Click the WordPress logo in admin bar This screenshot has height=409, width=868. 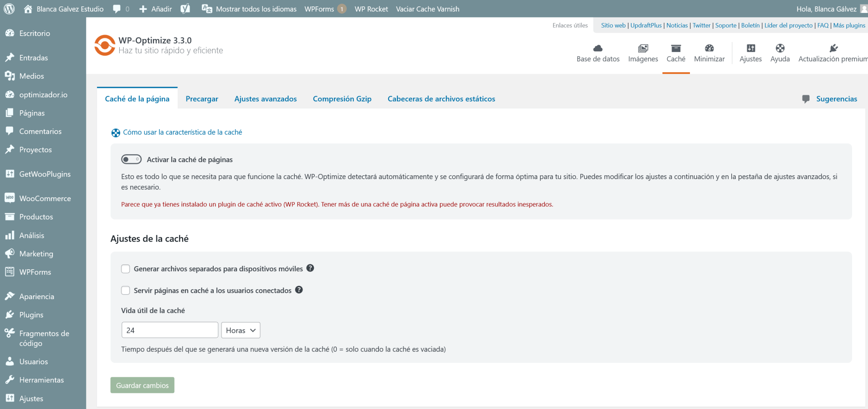point(9,9)
